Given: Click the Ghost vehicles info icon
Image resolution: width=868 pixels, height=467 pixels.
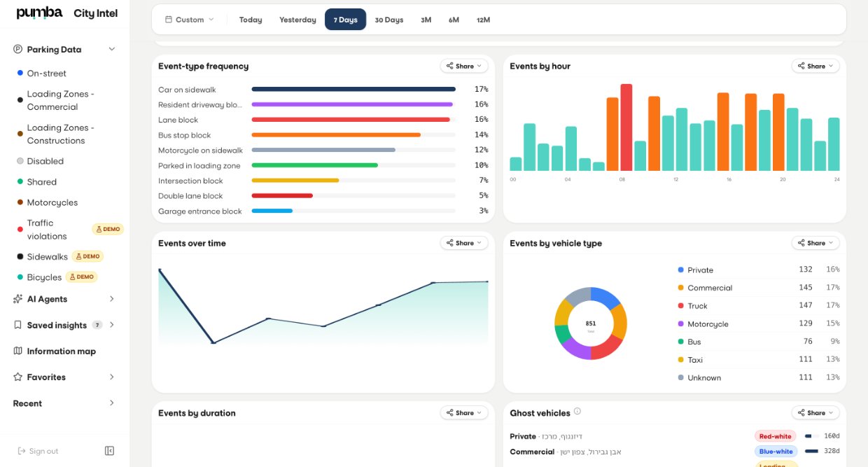Looking at the screenshot, I should 577,412.
